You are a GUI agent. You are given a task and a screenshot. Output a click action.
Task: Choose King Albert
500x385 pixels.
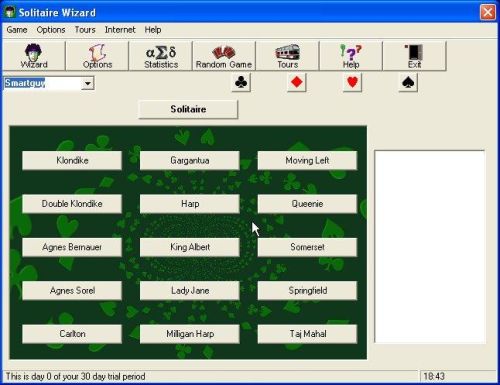click(x=190, y=247)
